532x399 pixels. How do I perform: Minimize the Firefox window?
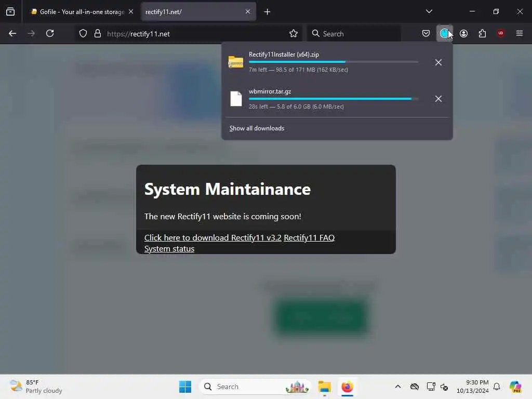coord(472,11)
